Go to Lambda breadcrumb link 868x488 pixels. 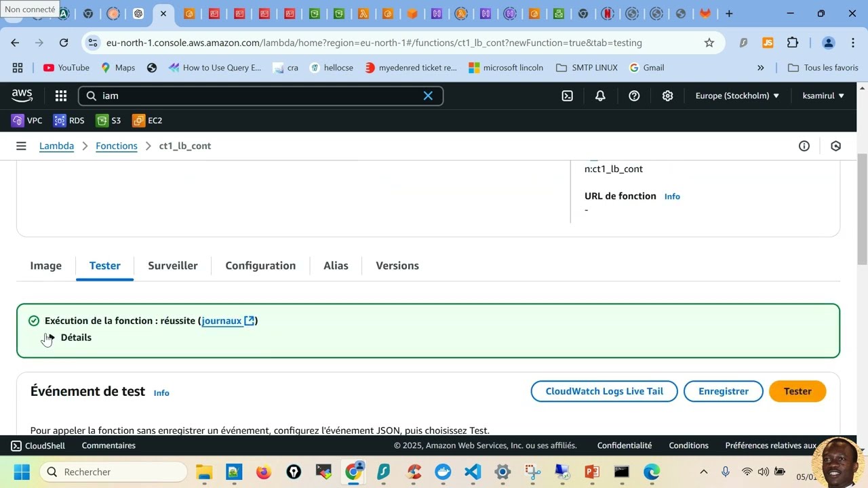tap(56, 146)
